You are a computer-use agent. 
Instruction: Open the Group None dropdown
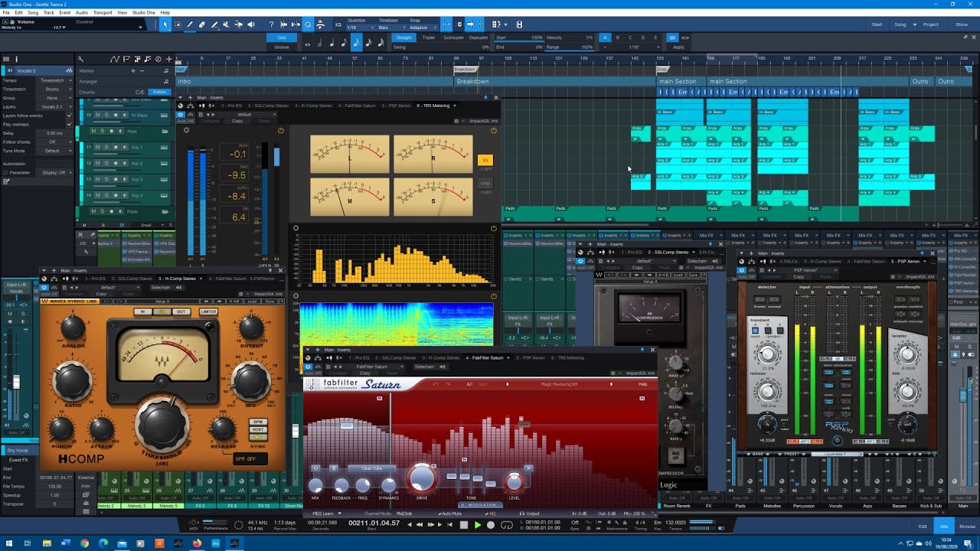(53, 98)
